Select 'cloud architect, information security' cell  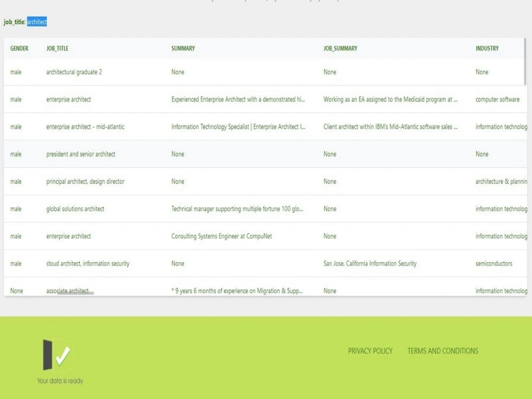[88, 263]
